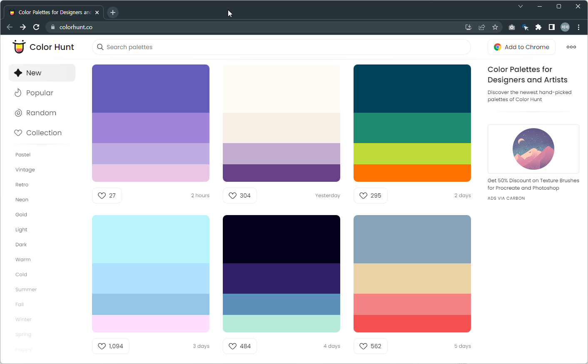Open Chrome's three-dot menu
Screen dimensions: 588x364
click(578, 27)
